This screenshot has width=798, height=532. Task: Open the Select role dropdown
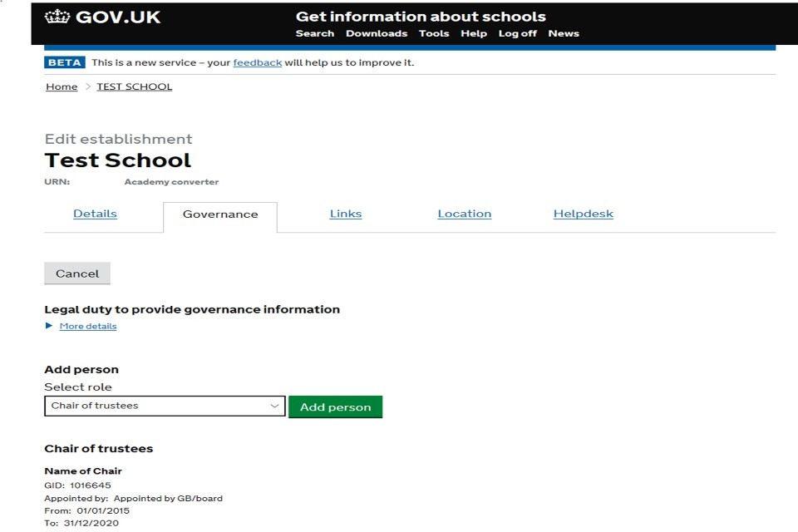click(165, 406)
